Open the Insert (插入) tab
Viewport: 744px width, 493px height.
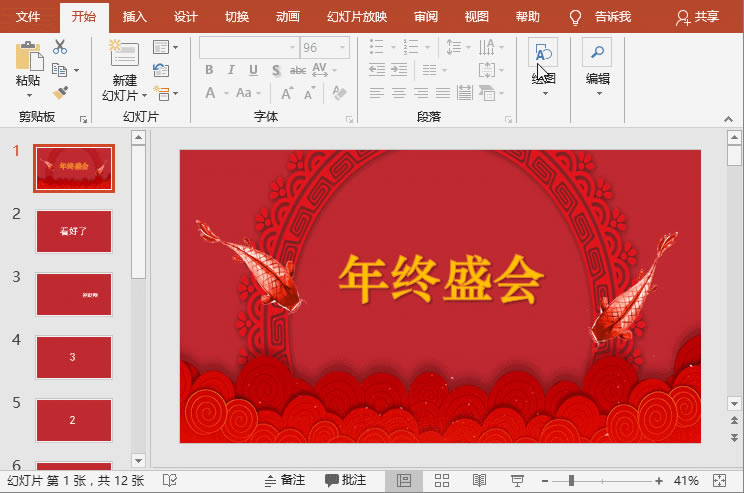click(134, 17)
